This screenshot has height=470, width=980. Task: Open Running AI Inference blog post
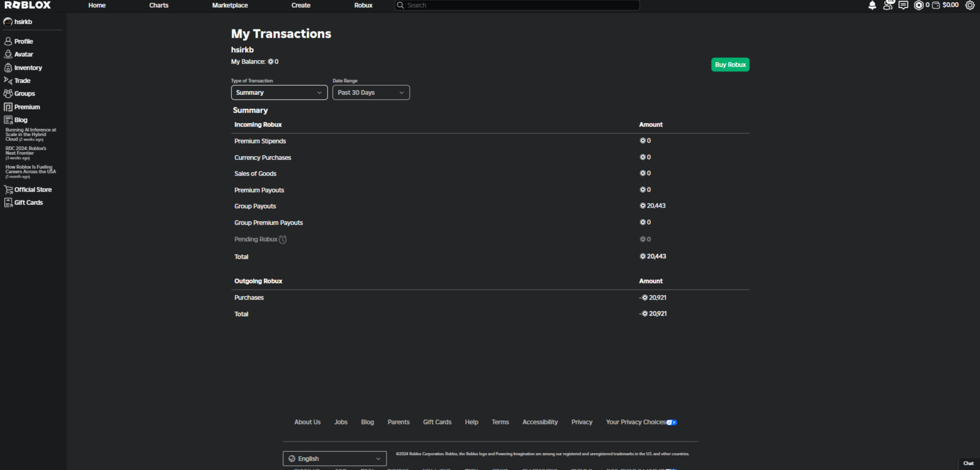pos(31,134)
